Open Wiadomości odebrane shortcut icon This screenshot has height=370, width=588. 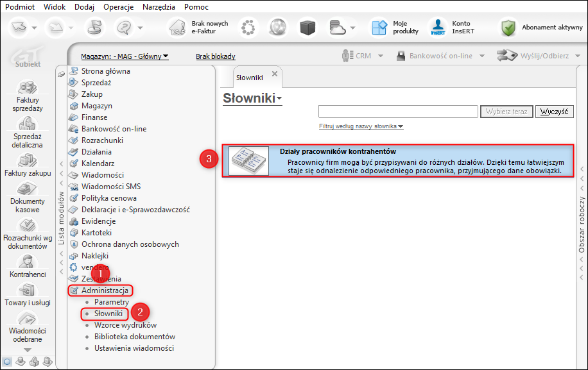pyautogui.click(x=28, y=318)
